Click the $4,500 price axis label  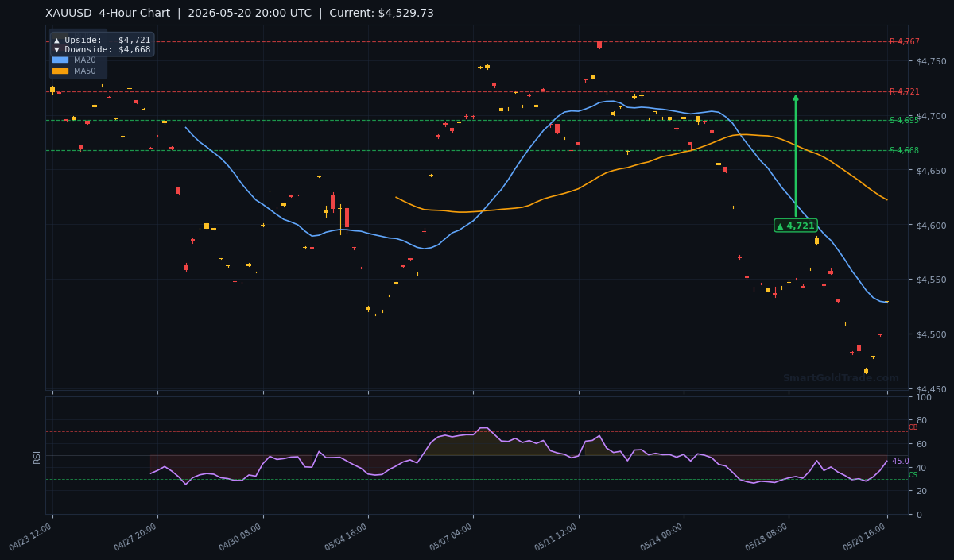932,334
